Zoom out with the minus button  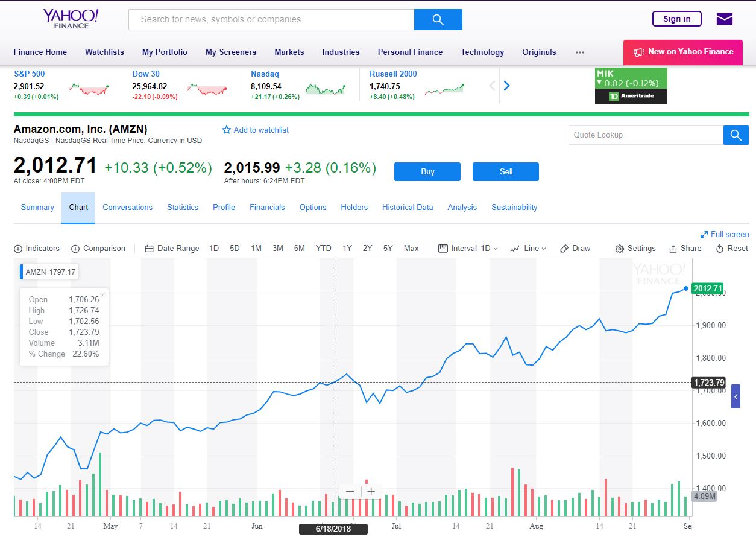(x=350, y=491)
